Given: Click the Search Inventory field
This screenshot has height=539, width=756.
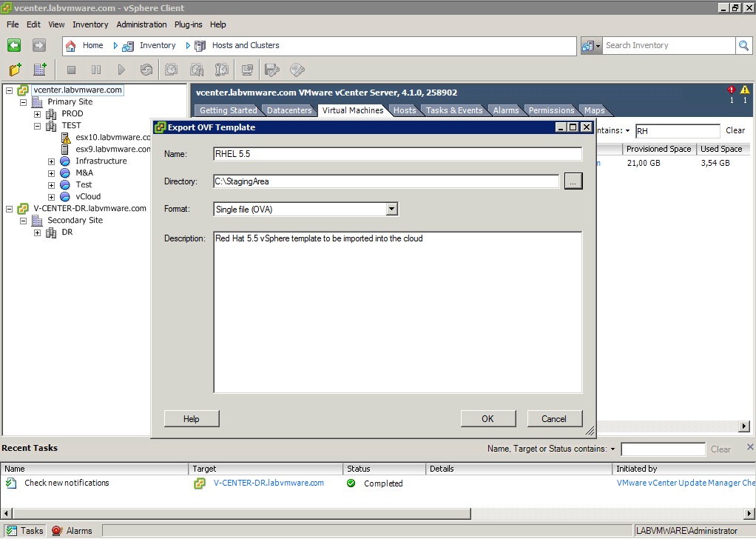Looking at the screenshot, I should pos(668,45).
